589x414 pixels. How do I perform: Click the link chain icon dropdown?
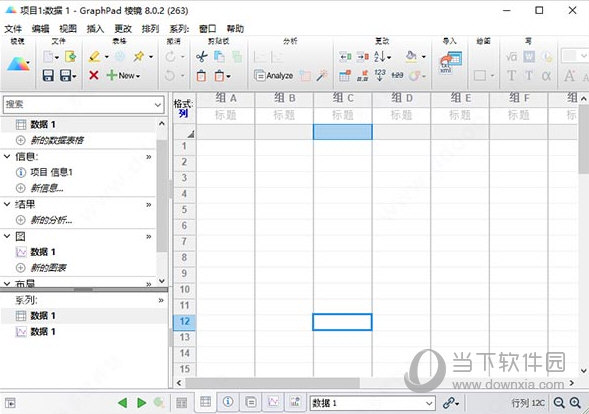click(x=451, y=403)
